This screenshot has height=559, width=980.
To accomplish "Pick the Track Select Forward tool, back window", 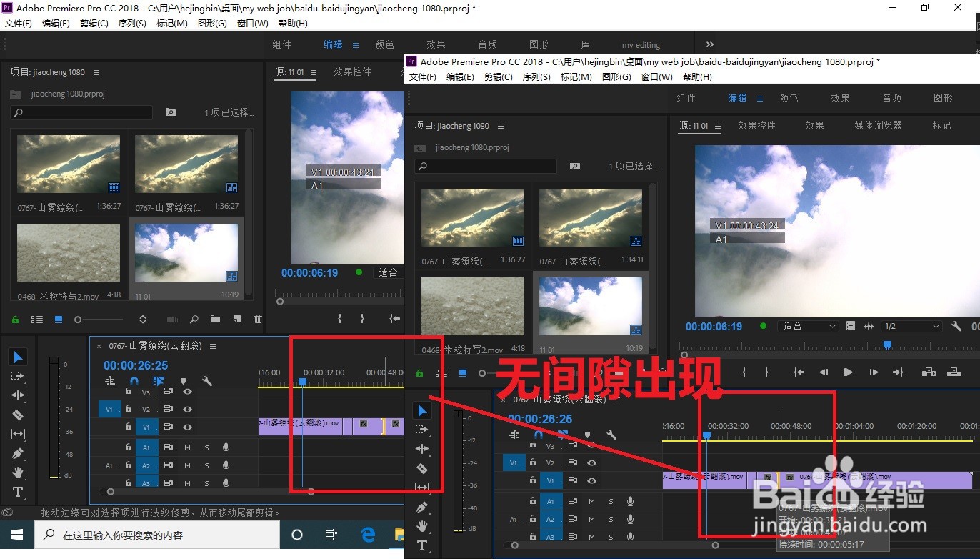I will (x=18, y=376).
